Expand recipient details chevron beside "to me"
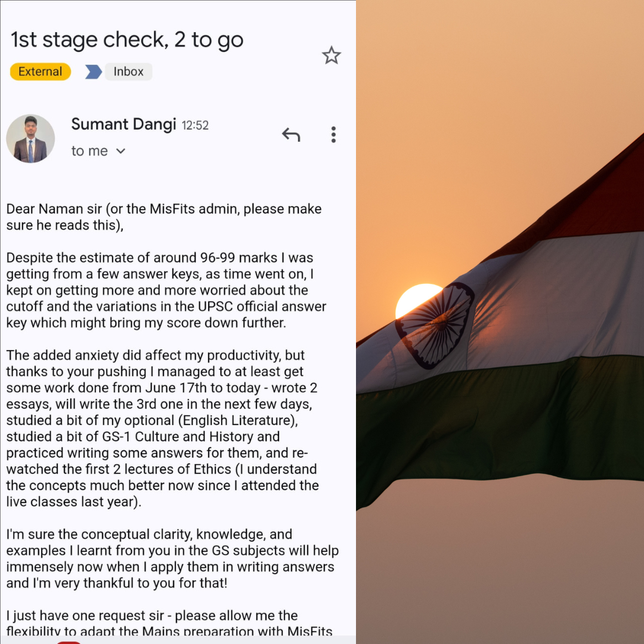Image resolution: width=644 pixels, height=644 pixels. pos(120,151)
